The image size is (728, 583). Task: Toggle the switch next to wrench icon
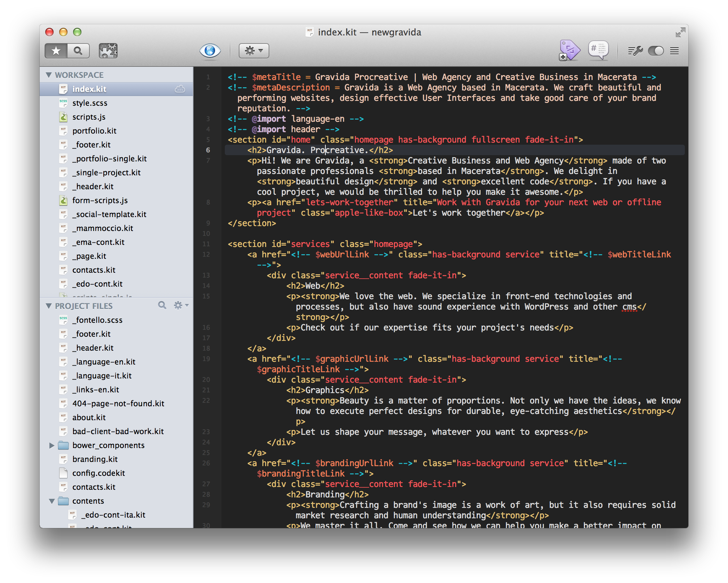pos(656,51)
